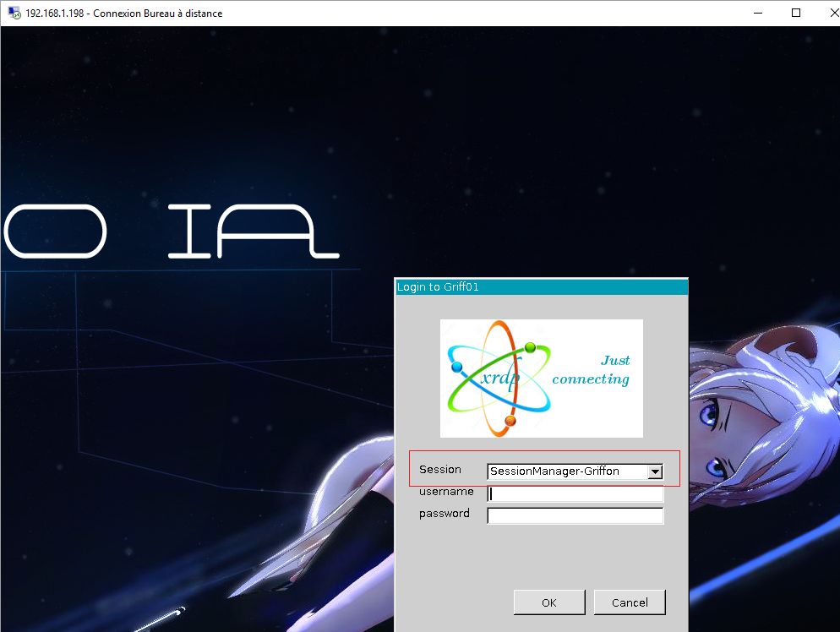Select the SessionManager-Griffon session field
The image size is (840, 632).
click(x=575, y=471)
